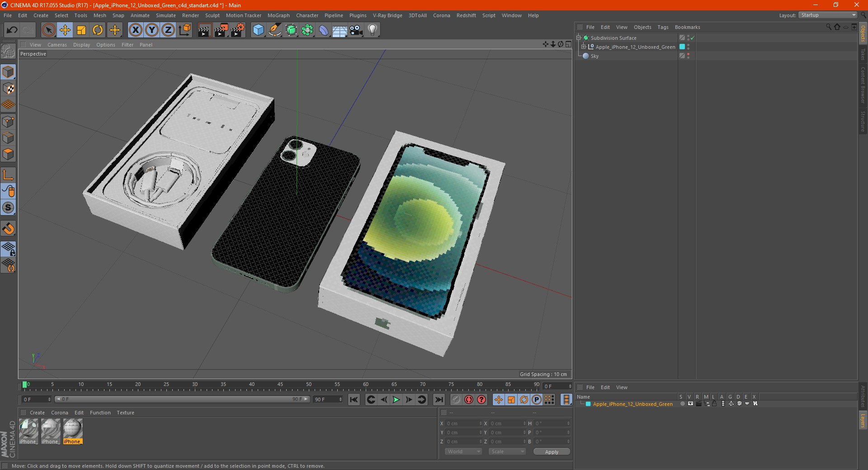Toggle Sky object visibility dots

[x=688, y=56]
